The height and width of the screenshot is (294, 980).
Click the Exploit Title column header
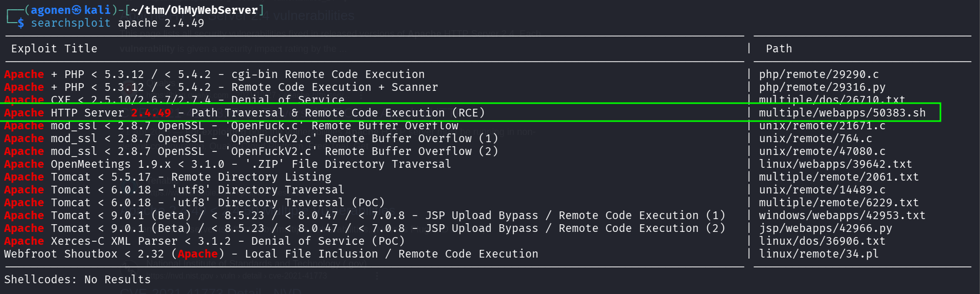pos(54,49)
